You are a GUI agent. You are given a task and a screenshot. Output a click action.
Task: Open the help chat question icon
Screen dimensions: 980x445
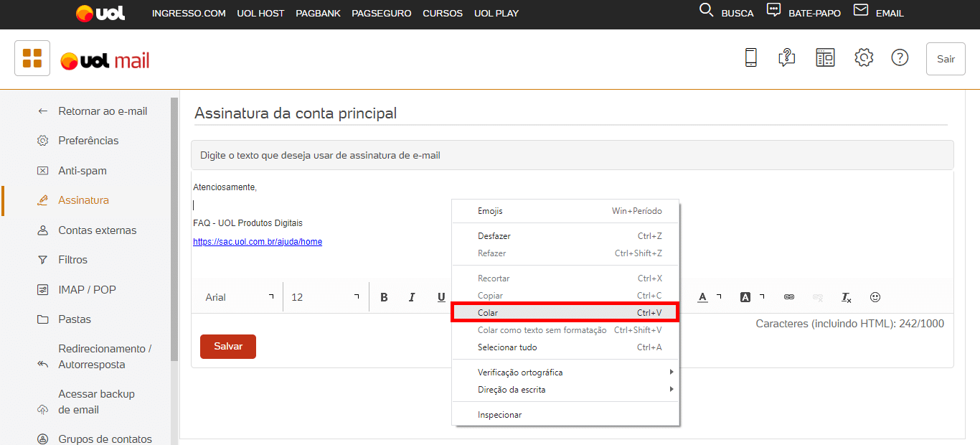tap(787, 58)
